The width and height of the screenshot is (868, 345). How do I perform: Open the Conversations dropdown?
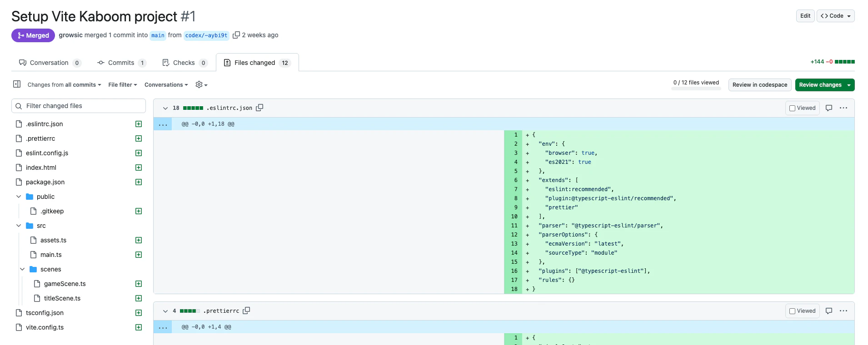[166, 84]
